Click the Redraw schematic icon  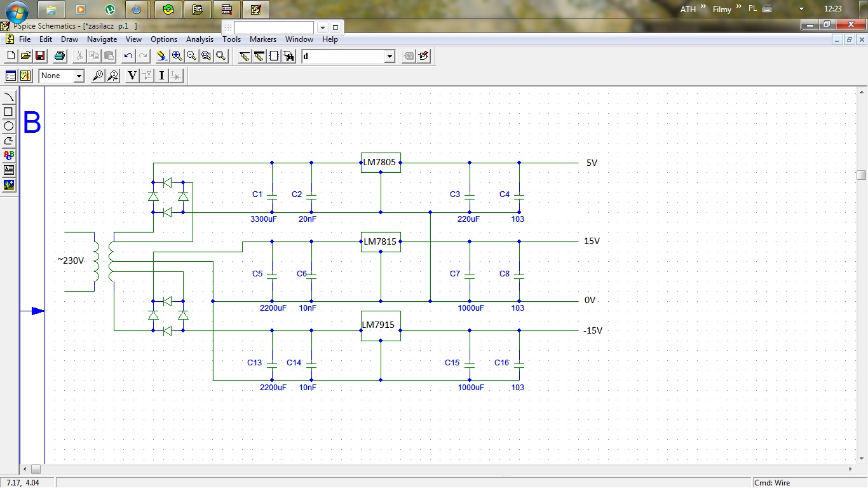tap(161, 57)
